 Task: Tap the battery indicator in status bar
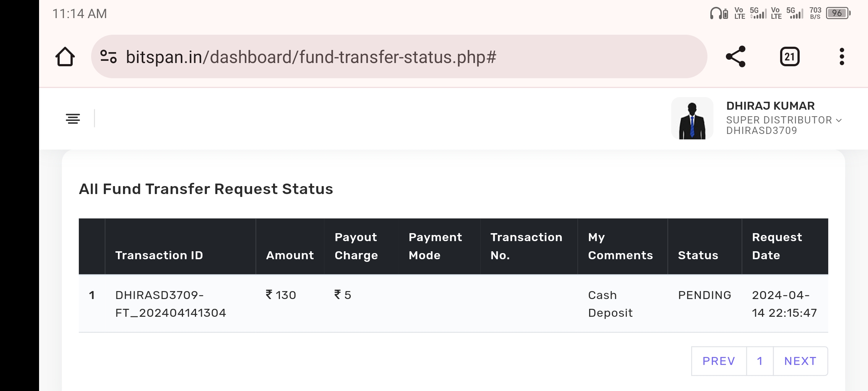pyautogui.click(x=838, y=13)
